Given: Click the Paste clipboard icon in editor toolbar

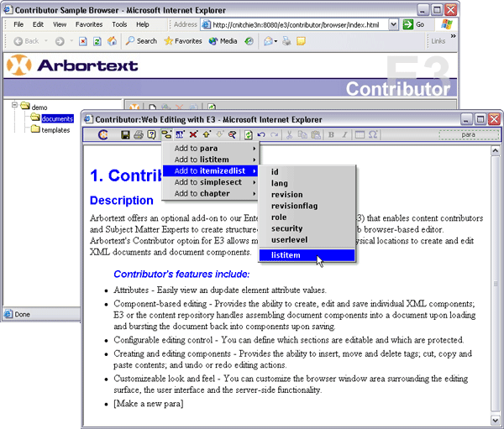Looking at the screenshot, I should (316, 134).
